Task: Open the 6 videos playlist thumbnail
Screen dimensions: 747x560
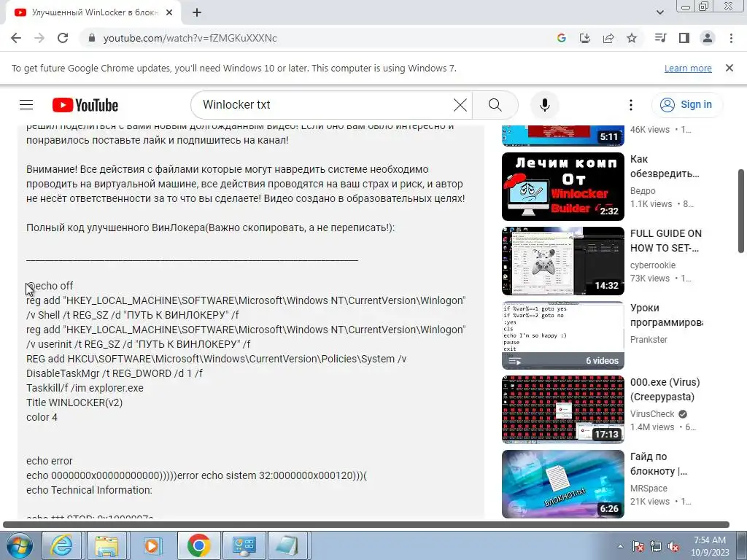Action: tap(562, 335)
